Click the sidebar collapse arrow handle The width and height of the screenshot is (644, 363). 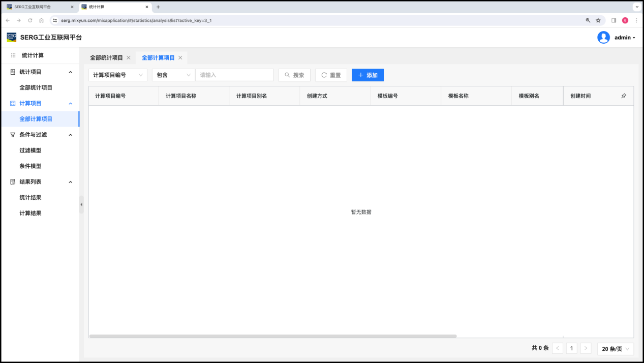coord(81,204)
